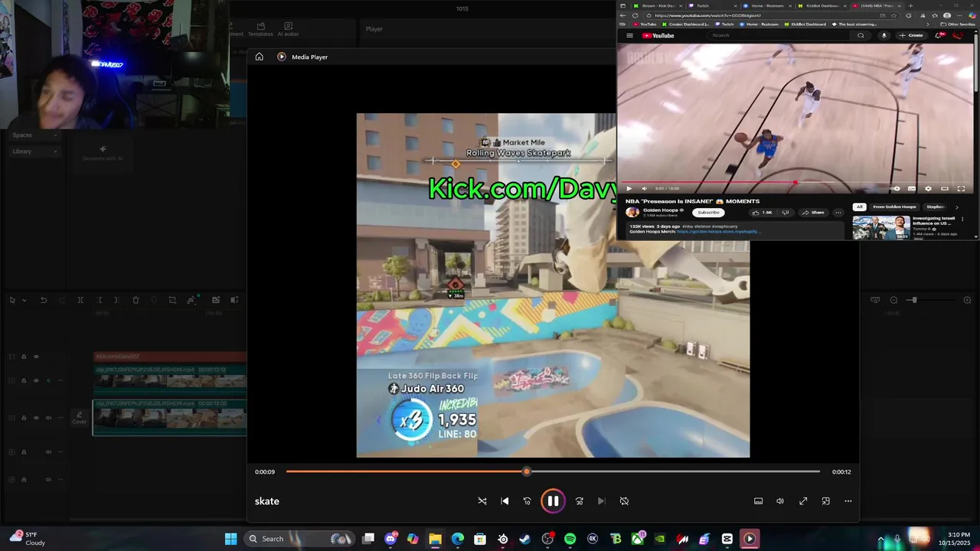
Task: Select the Kick.com/Davy507 text clip
Action: 170,357
